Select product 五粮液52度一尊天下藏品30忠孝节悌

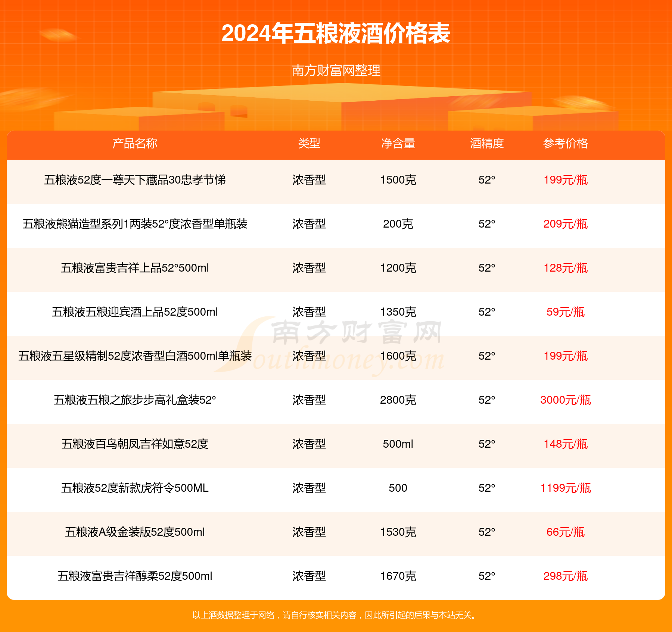click(x=135, y=180)
